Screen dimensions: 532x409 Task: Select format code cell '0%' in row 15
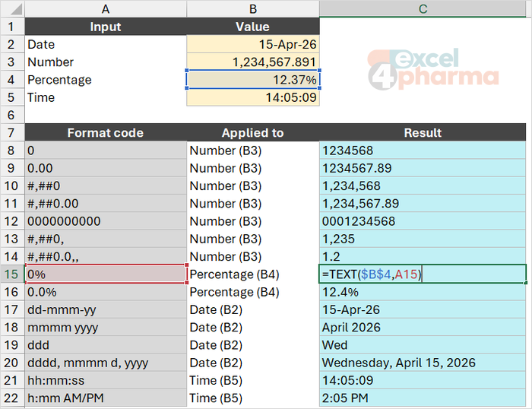(x=106, y=274)
